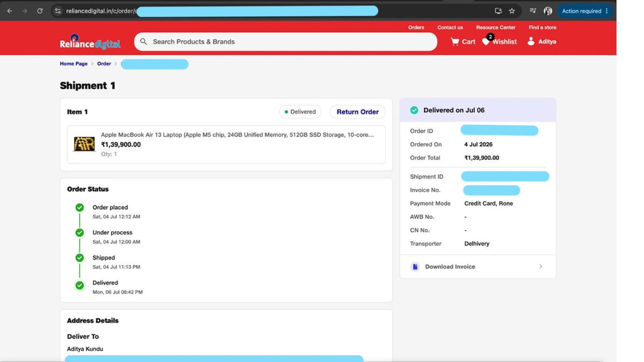Image resolution: width=644 pixels, height=362 pixels.
Task: Click the Apple MacBook Air 13 Laptop title
Action: click(x=238, y=135)
